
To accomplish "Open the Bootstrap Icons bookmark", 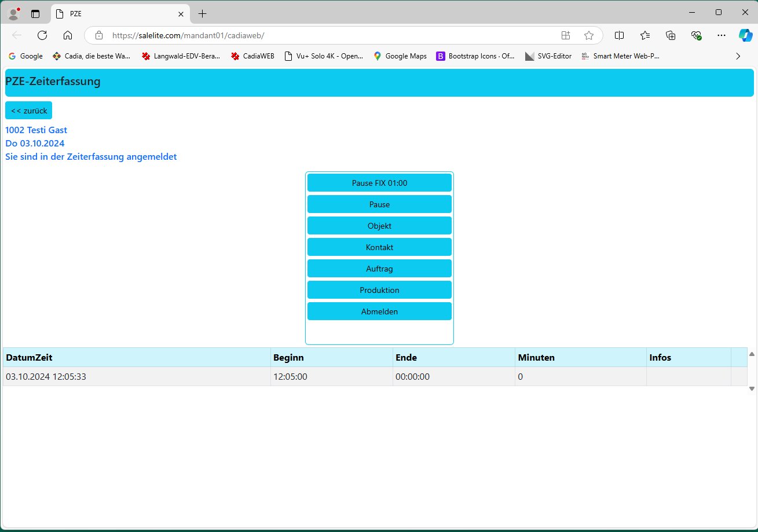I will [x=477, y=56].
